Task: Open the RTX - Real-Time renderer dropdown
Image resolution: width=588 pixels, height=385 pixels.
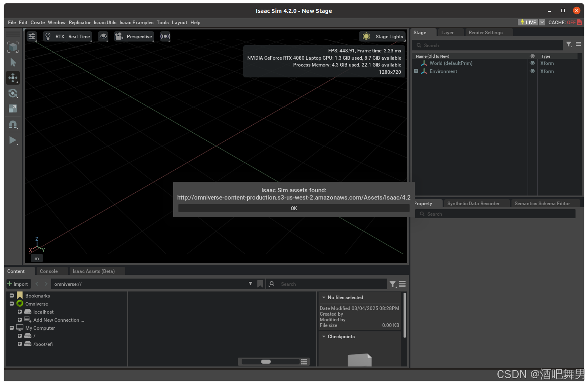Action: point(68,37)
